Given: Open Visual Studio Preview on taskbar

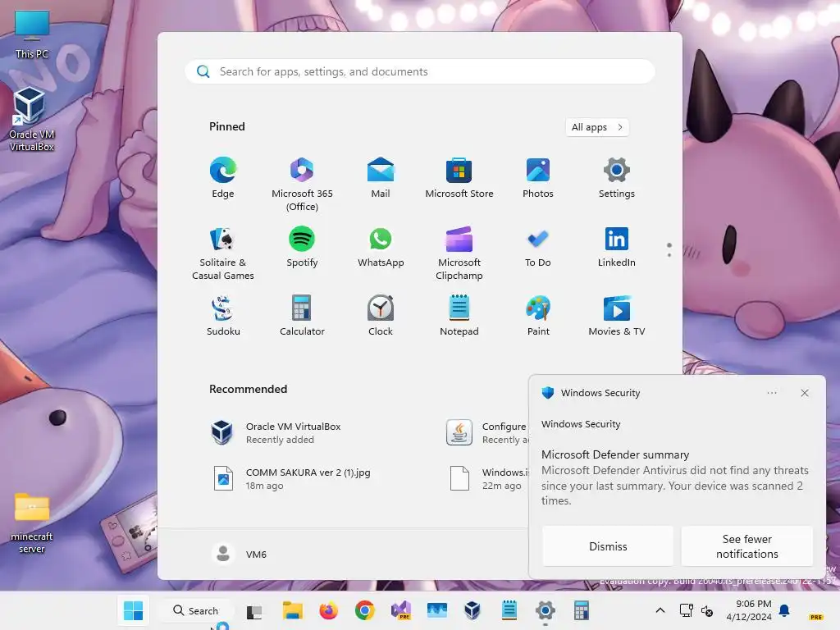Looking at the screenshot, I should (400, 610).
